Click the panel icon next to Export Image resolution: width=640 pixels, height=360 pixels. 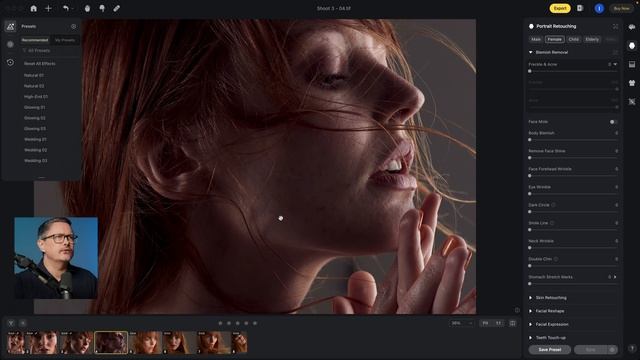(580, 8)
